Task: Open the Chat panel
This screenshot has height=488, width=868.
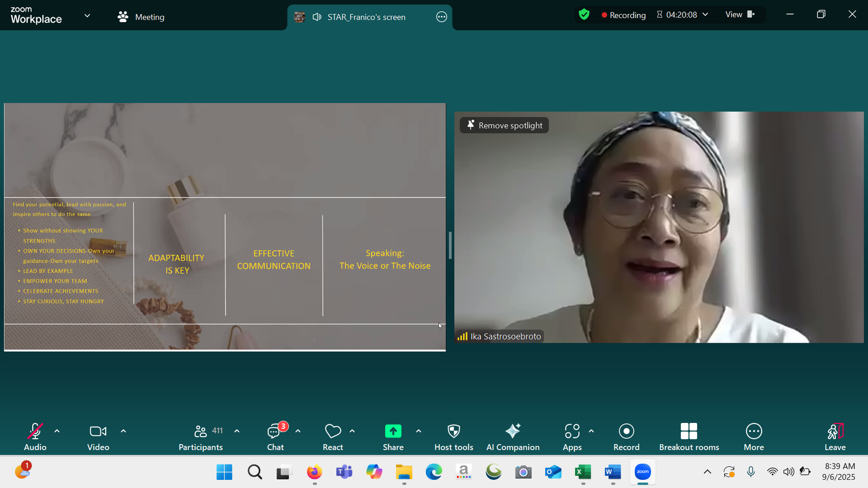Action: click(275, 436)
